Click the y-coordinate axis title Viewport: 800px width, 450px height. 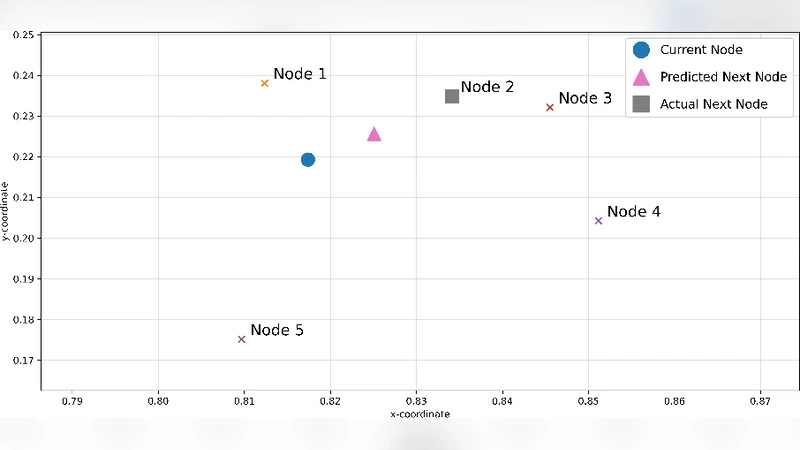pyautogui.click(x=6, y=211)
